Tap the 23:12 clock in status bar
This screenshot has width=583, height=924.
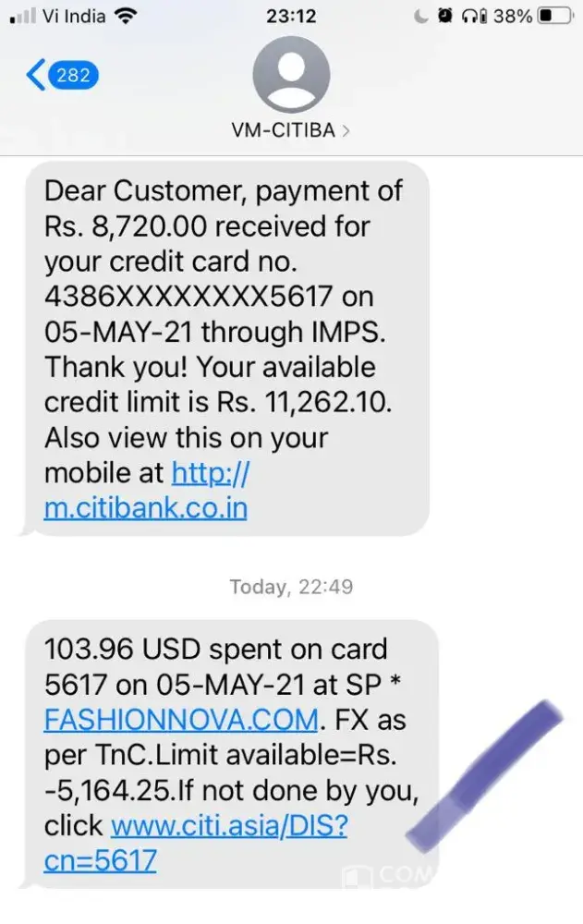click(291, 16)
